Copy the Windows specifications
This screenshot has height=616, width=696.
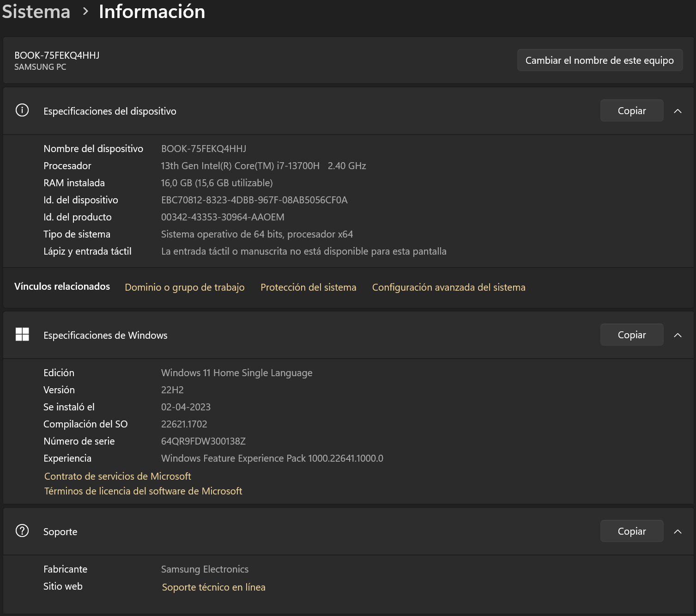631,335
